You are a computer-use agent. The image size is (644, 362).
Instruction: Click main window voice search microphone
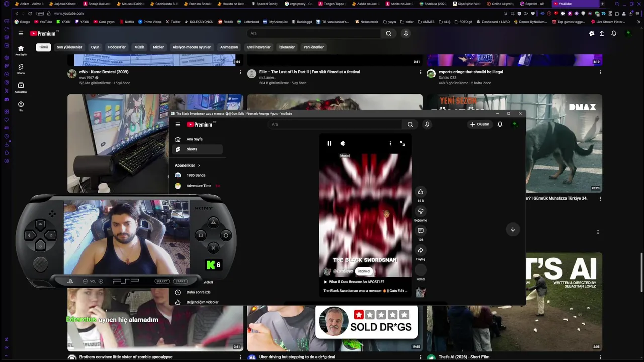(406, 33)
